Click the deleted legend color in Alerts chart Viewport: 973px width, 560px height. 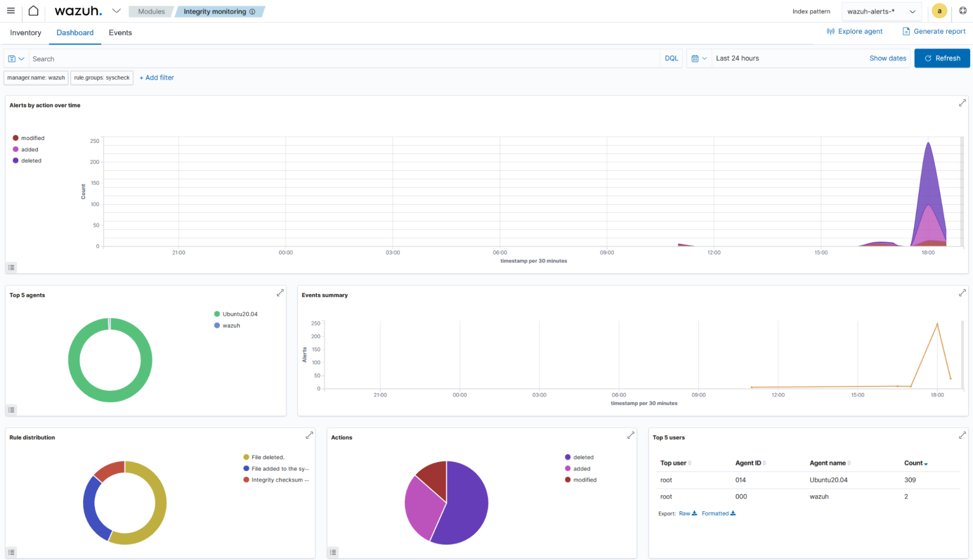tap(16, 161)
